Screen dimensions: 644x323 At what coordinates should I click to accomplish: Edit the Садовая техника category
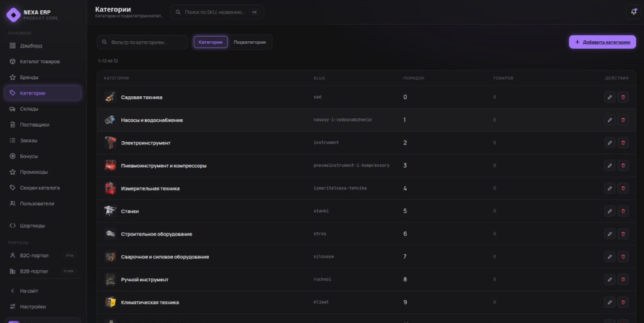point(609,97)
